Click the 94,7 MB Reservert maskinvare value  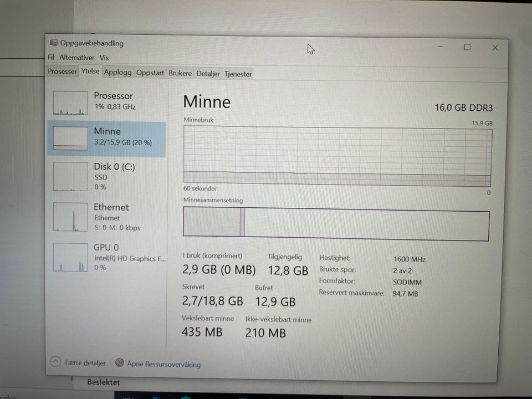(405, 294)
